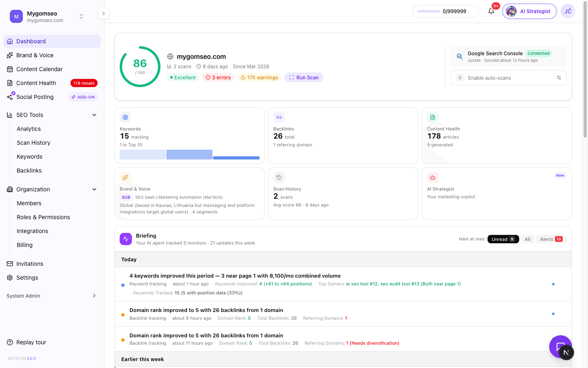Click Mark all read
The image size is (588, 368).
pos(472,239)
